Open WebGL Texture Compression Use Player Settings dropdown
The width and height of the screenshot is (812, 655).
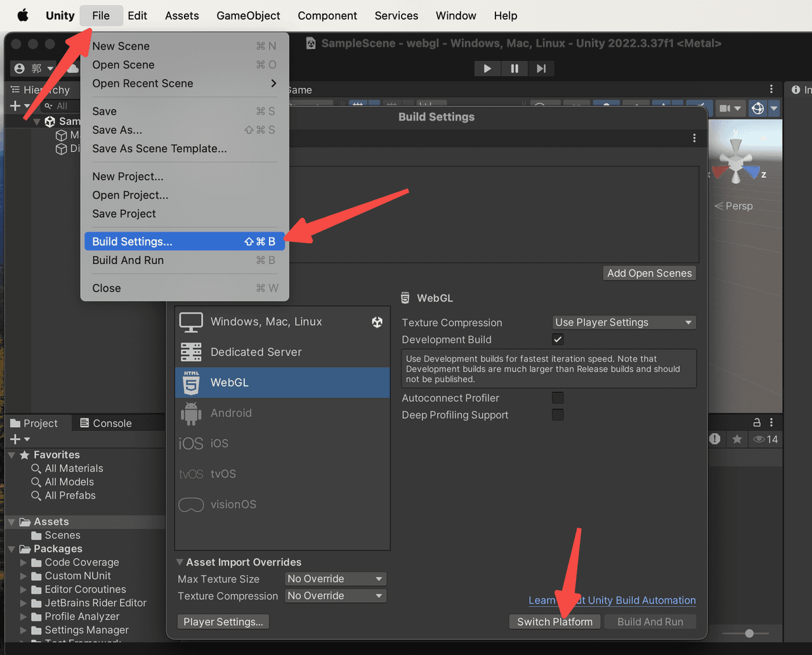tap(624, 322)
